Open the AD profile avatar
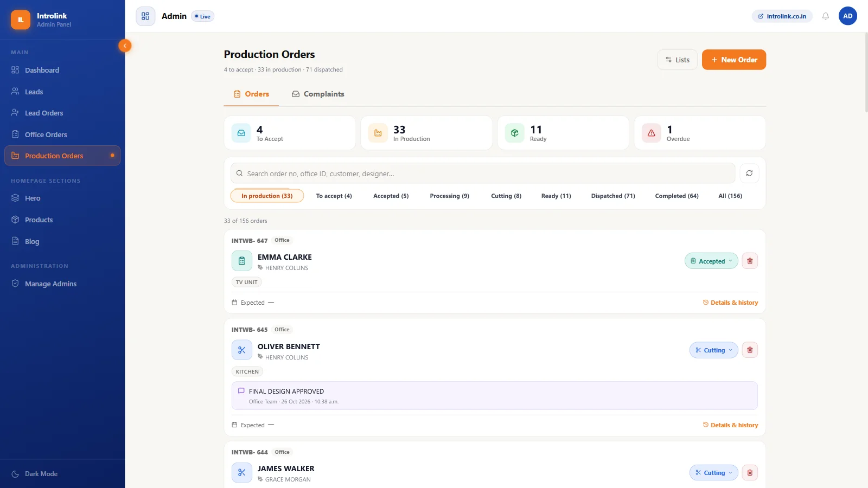The image size is (868, 488). (x=848, y=16)
